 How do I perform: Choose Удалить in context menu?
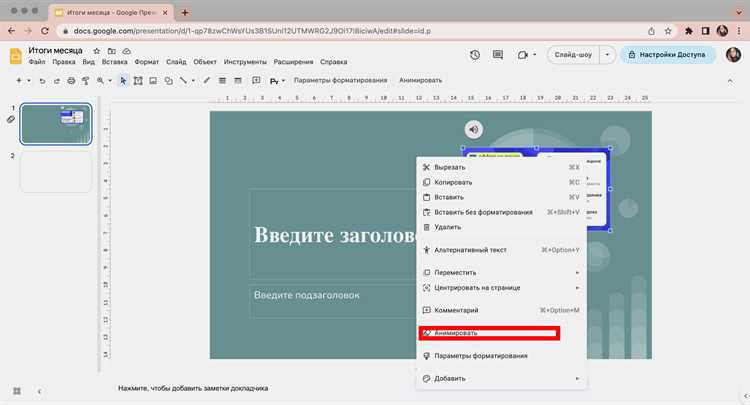pyautogui.click(x=501, y=227)
